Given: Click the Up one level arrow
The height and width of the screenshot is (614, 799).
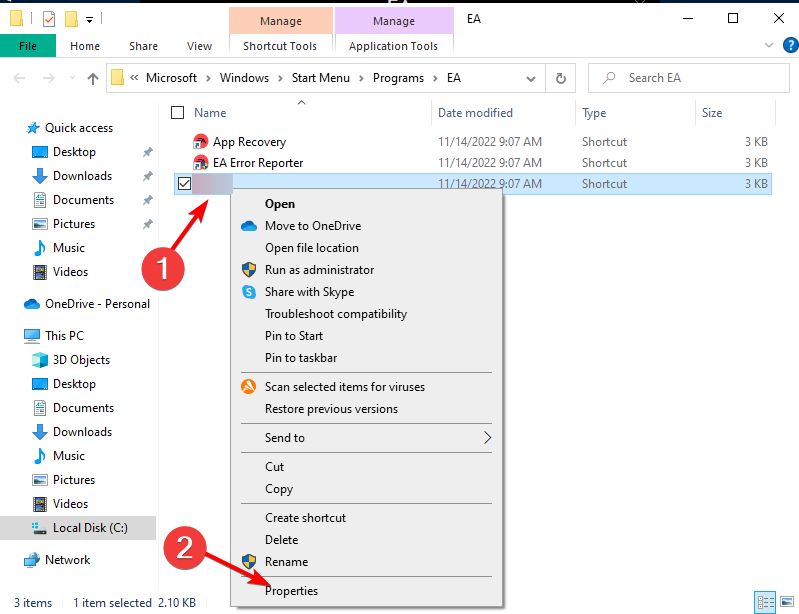Looking at the screenshot, I should point(92,78).
